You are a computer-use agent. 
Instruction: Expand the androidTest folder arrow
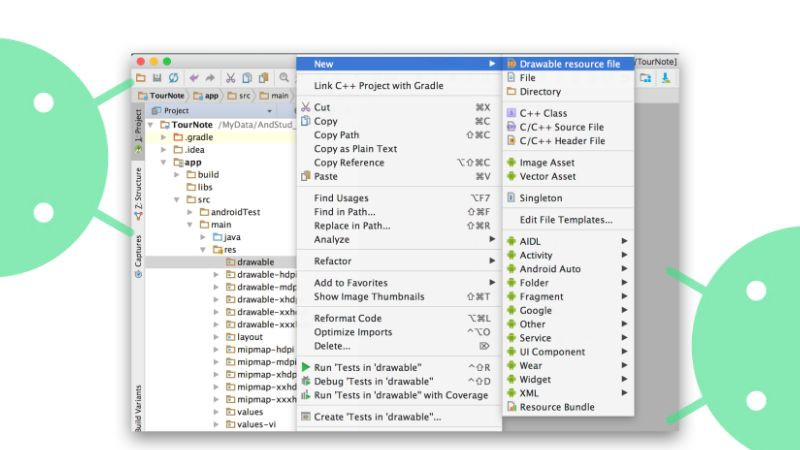tap(190, 212)
